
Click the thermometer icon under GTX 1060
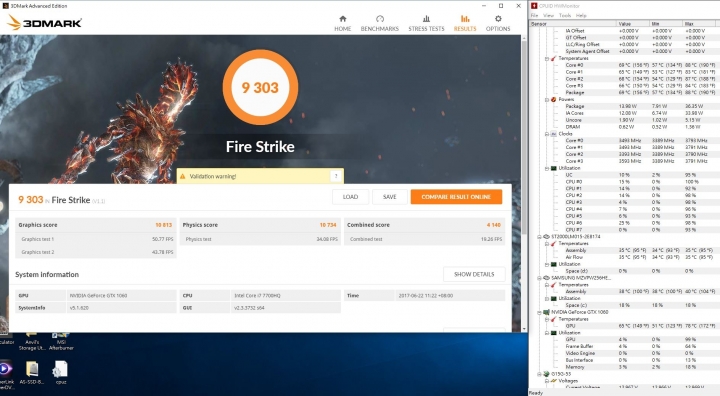pos(553,319)
